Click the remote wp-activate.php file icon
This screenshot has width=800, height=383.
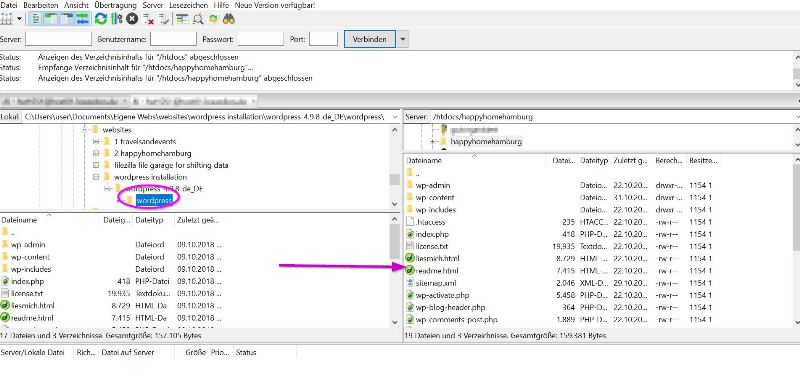coord(410,295)
